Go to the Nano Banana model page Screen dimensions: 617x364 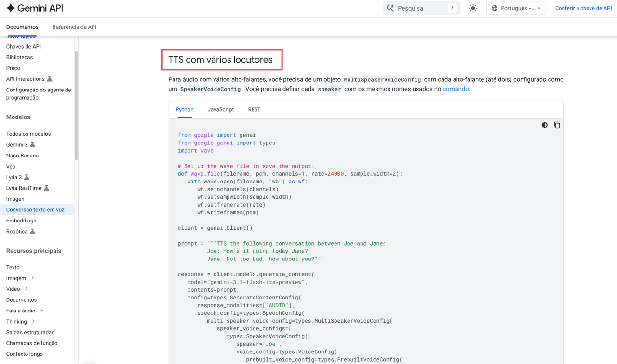click(22, 156)
